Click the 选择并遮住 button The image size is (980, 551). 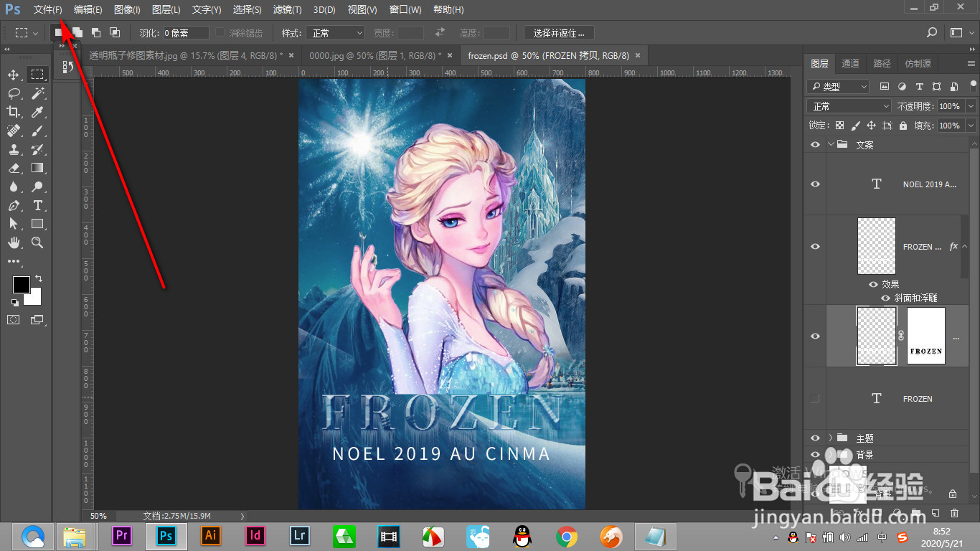tap(559, 33)
